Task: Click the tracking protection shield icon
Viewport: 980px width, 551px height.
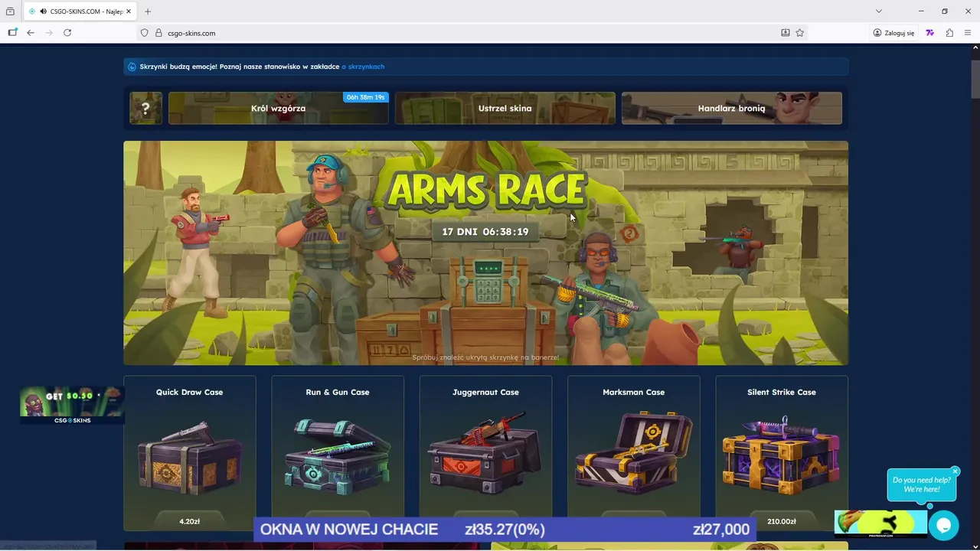Action: (x=144, y=33)
